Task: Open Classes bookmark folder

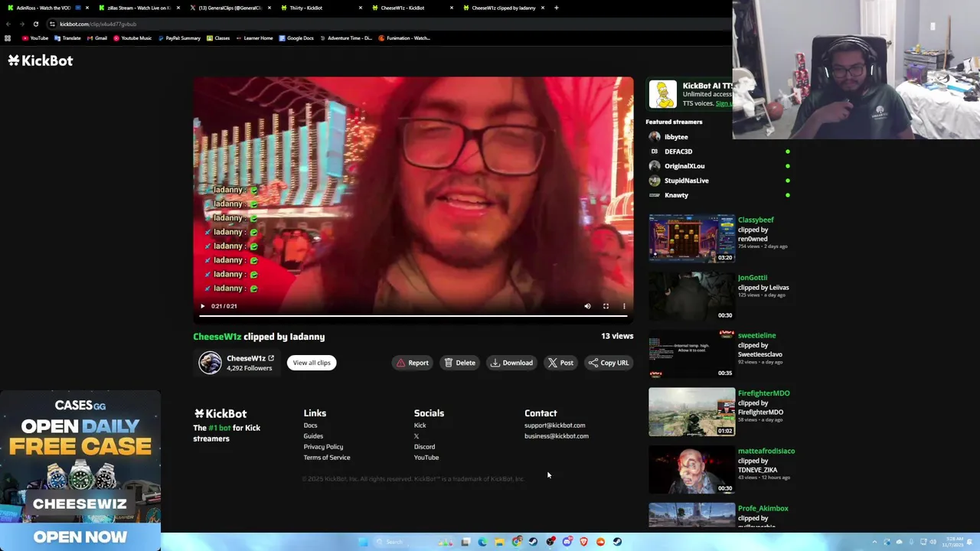Action: tap(218, 38)
